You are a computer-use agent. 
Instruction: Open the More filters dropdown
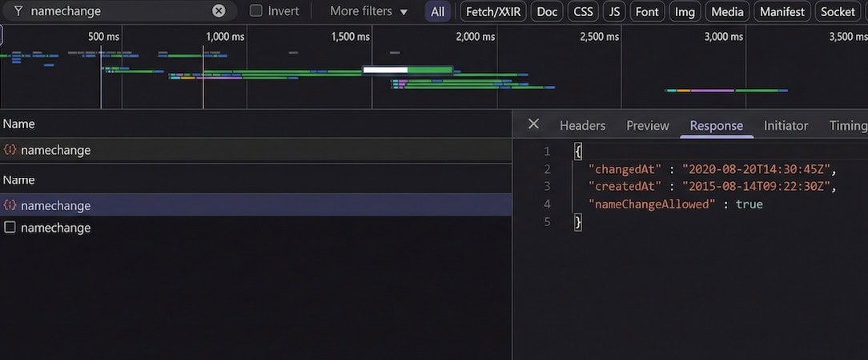[368, 11]
